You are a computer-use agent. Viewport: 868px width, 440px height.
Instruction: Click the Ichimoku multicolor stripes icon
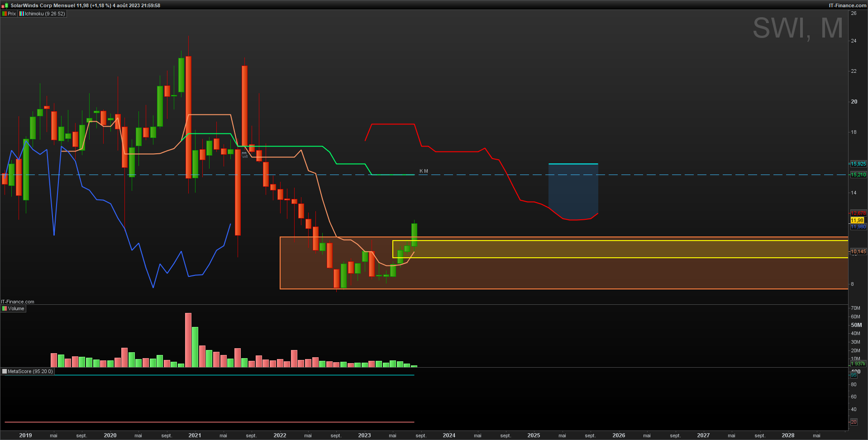point(22,14)
